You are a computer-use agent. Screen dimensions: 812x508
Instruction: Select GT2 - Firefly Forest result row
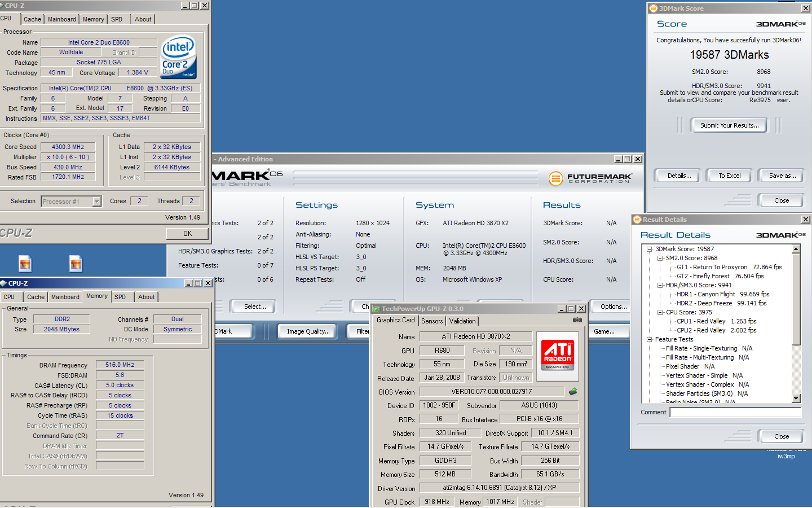720,276
